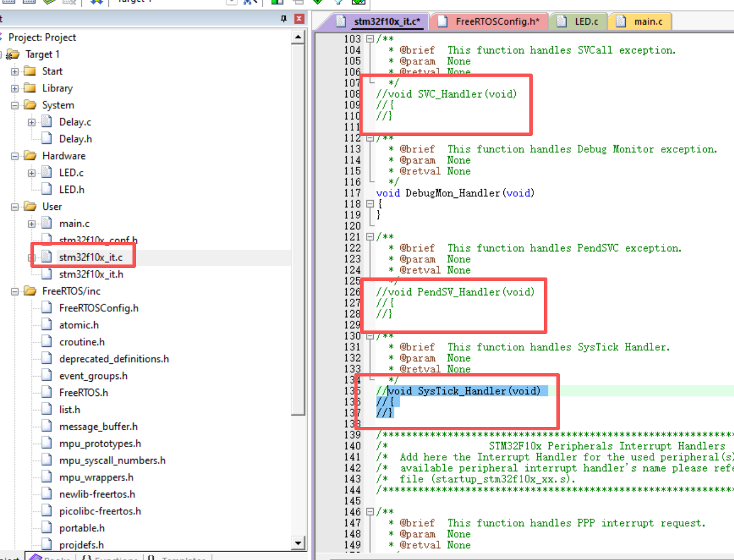The image size is (734, 560).
Task: Expand the Start folder group
Action: 15,72
